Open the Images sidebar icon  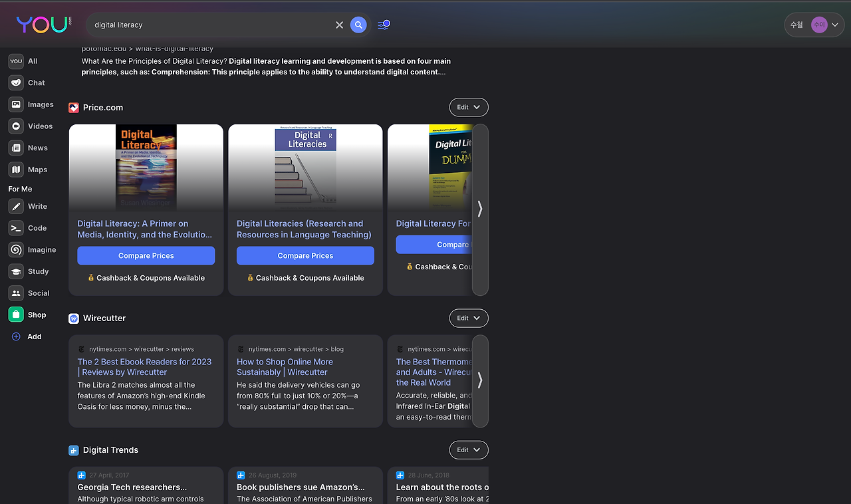[16, 104]
